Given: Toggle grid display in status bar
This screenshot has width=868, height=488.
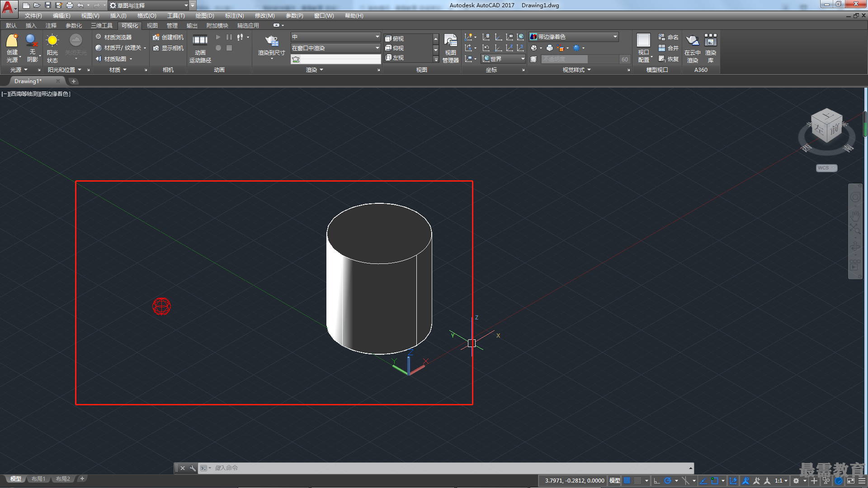Looking at the screenshot, I should [x=627, y=480].
